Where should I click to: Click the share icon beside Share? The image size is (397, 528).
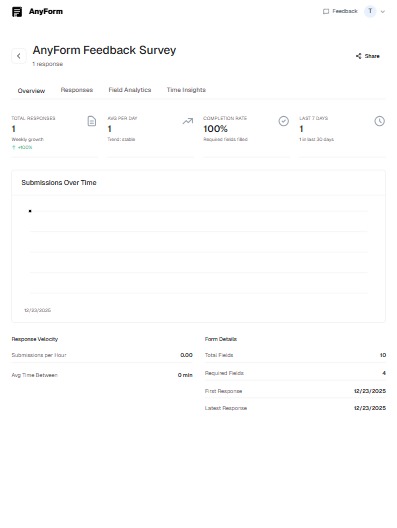coord(359,56)
